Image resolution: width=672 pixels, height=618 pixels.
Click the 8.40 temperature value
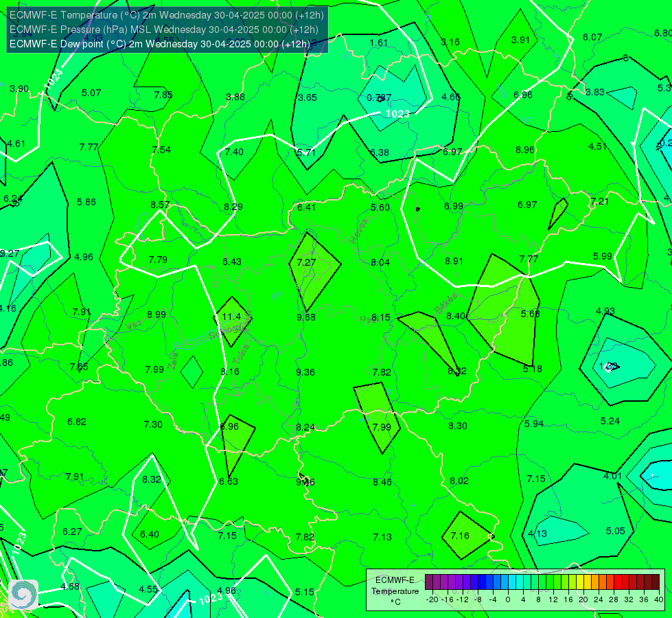456,316
